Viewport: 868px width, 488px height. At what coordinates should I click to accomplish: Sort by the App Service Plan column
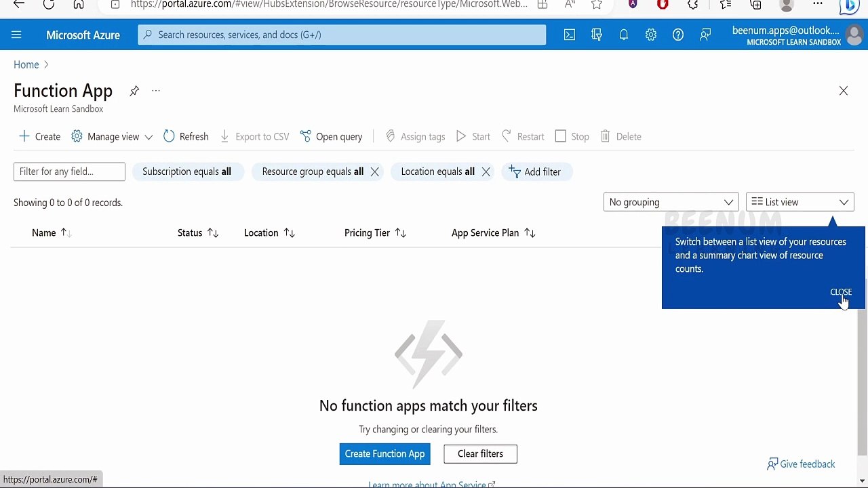494,232
